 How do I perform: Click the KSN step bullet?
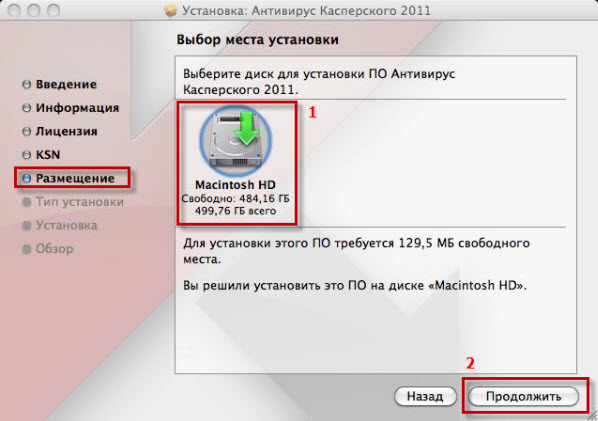[x=26, y=155]
